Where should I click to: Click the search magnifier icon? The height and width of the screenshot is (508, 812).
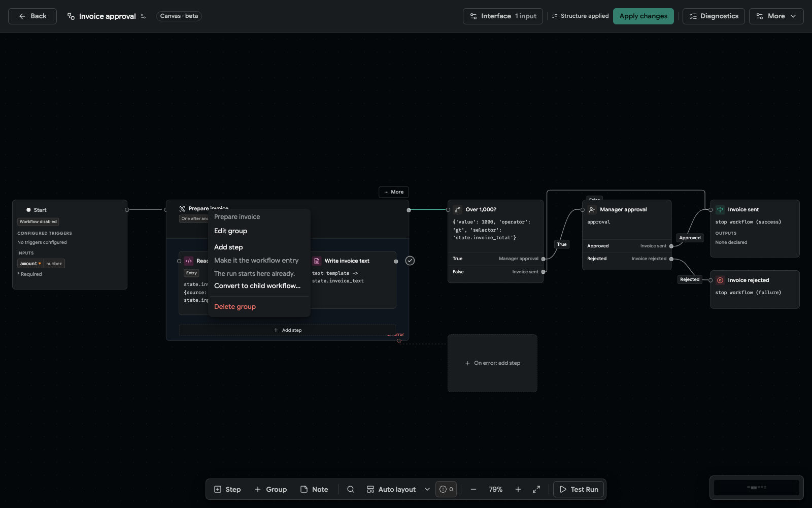[351, 489]
